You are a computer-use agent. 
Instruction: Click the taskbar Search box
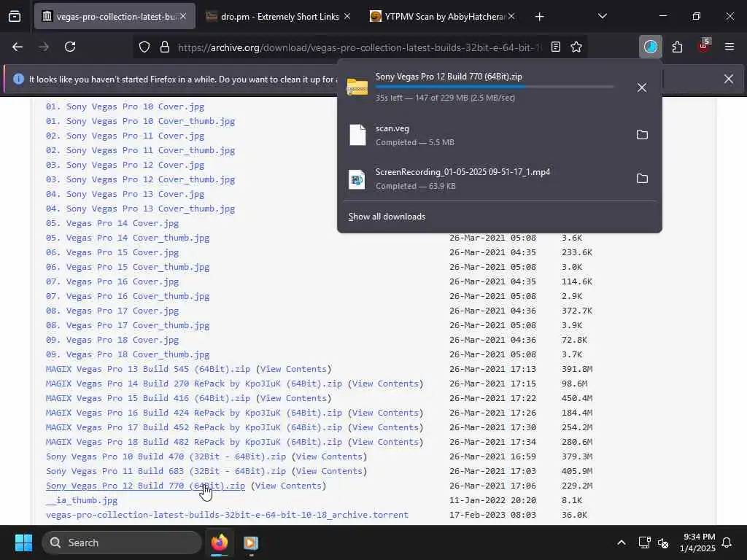tap(122, 542)
